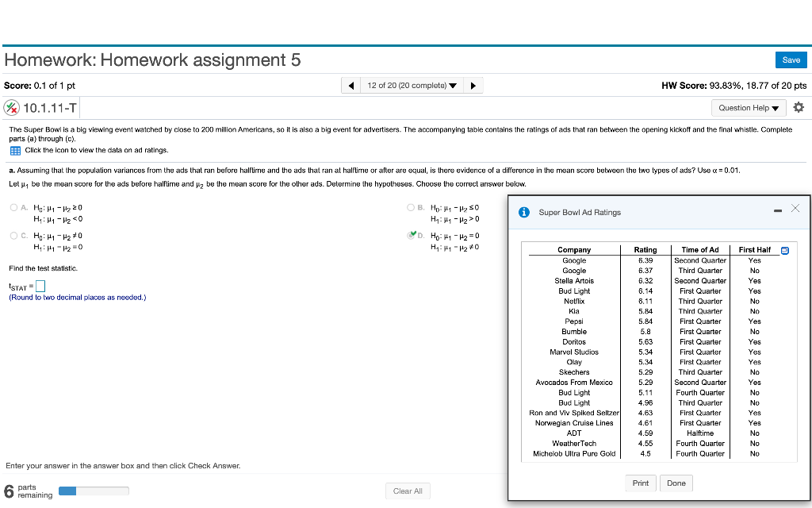Minimize the Super Bowl Ad Ratings popup

tap(778, 210)
